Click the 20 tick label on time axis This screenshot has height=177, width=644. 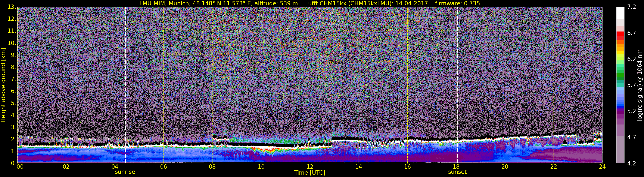click(x=505, y=167)
